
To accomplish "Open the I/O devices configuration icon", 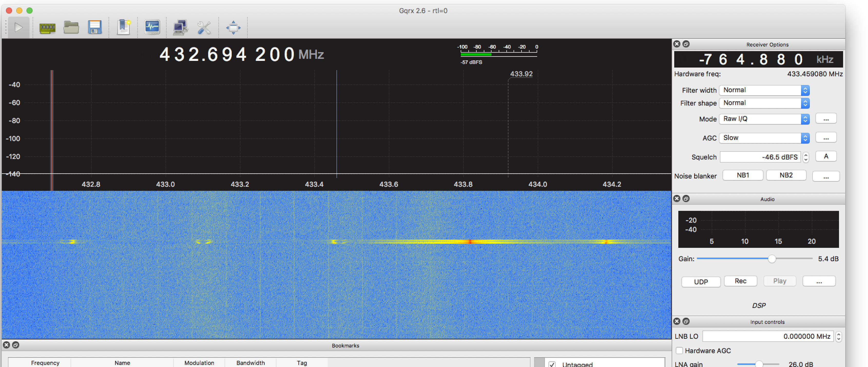I will pos(47,28).
